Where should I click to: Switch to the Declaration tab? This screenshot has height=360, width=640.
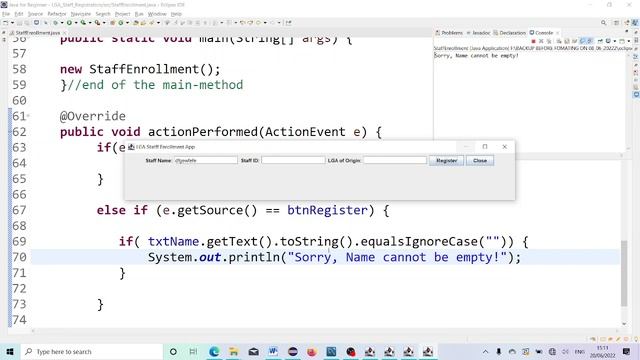point(509,33)
